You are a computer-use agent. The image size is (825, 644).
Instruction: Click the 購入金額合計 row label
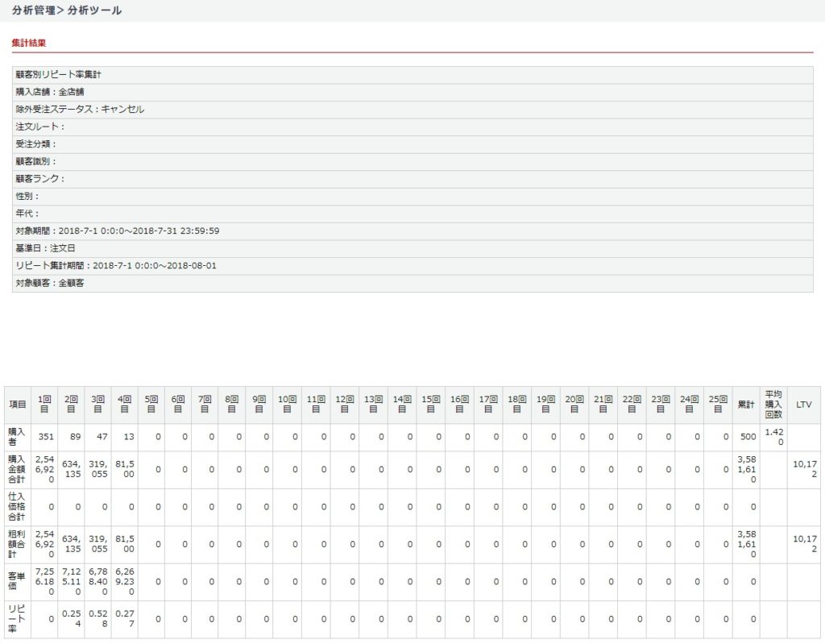click(x=18, y=470)
